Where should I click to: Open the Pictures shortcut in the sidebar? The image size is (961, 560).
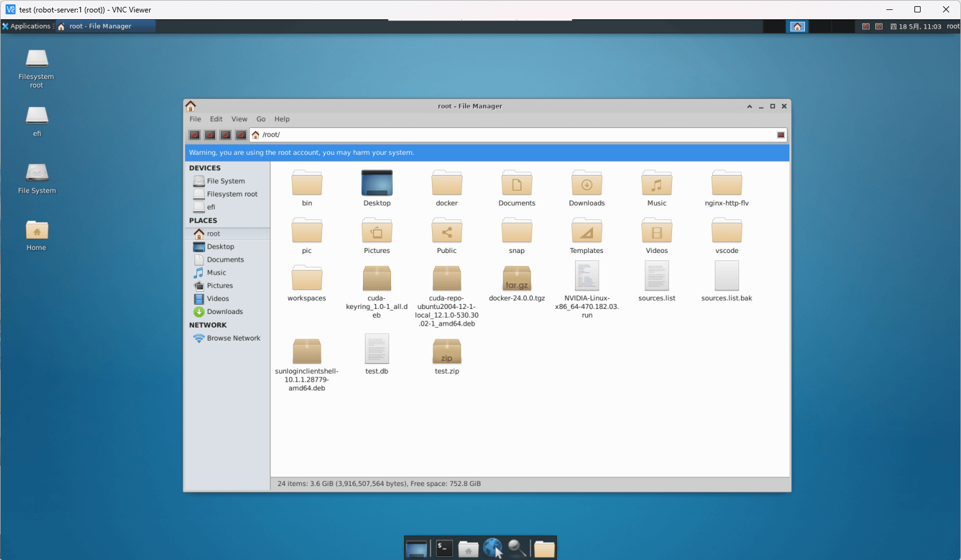click(219, 285)
